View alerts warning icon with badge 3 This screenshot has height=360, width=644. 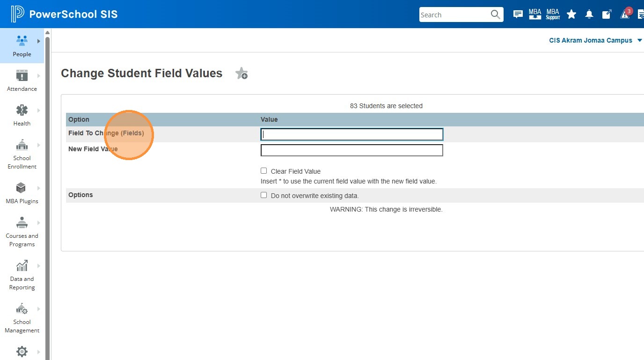pos(625,15)
